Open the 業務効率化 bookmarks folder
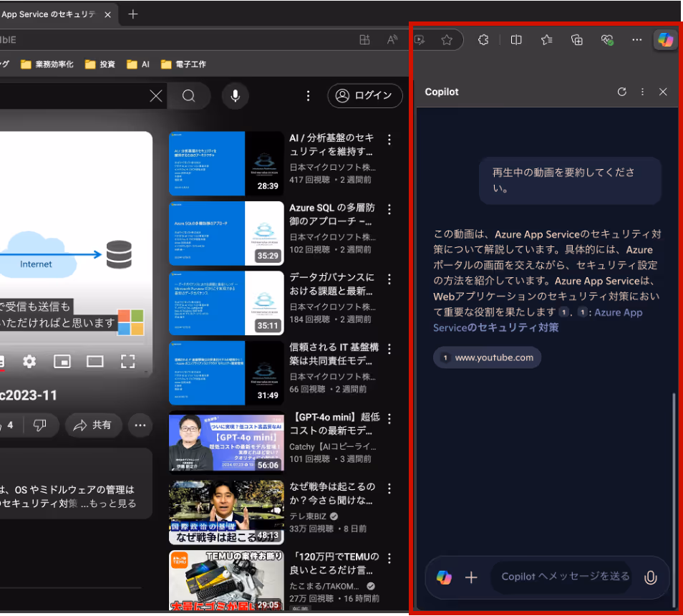This screenshot has width=683, height=616. (47, 64)
